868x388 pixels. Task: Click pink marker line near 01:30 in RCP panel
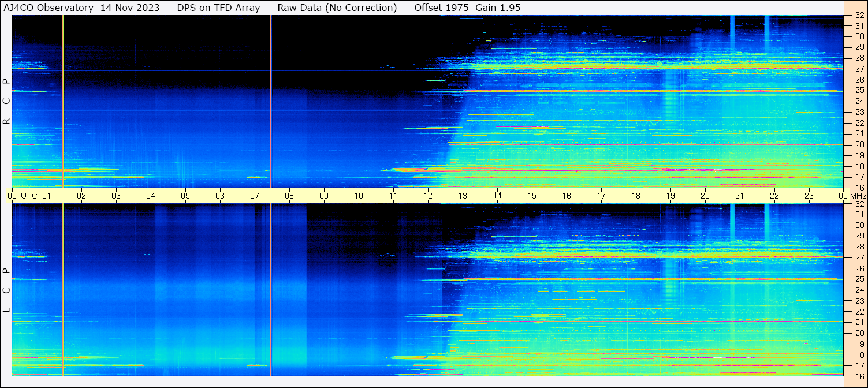click(63, 101)
